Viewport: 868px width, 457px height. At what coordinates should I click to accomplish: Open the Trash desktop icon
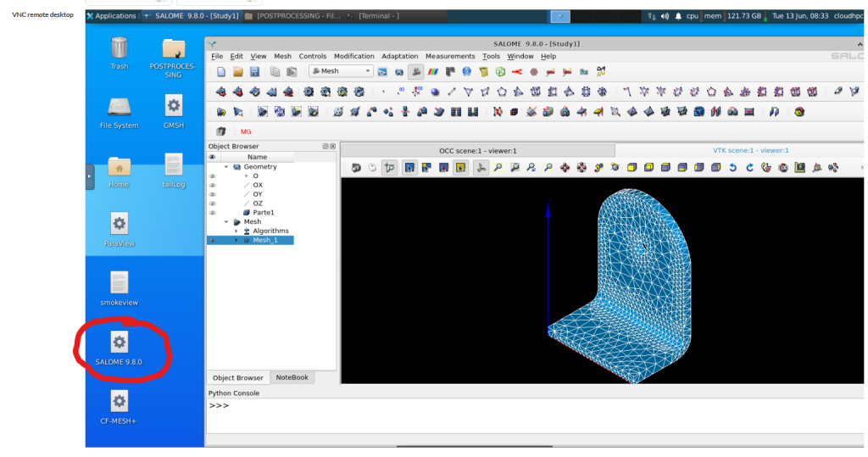pyautogui.click(x=119, y=53)
